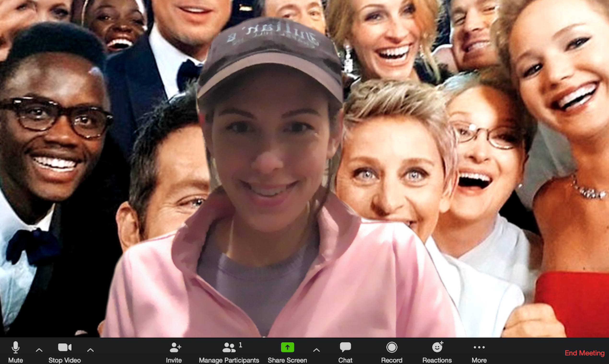Click the More three-dots icon
Viewport: 609px width, 364px height.
point(479,347)
